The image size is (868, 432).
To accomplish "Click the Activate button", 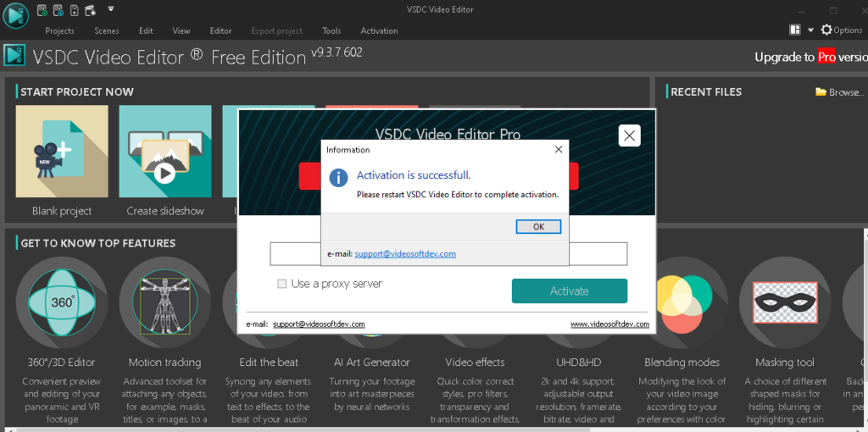I will pyautogui.click(x=569, y=291).
